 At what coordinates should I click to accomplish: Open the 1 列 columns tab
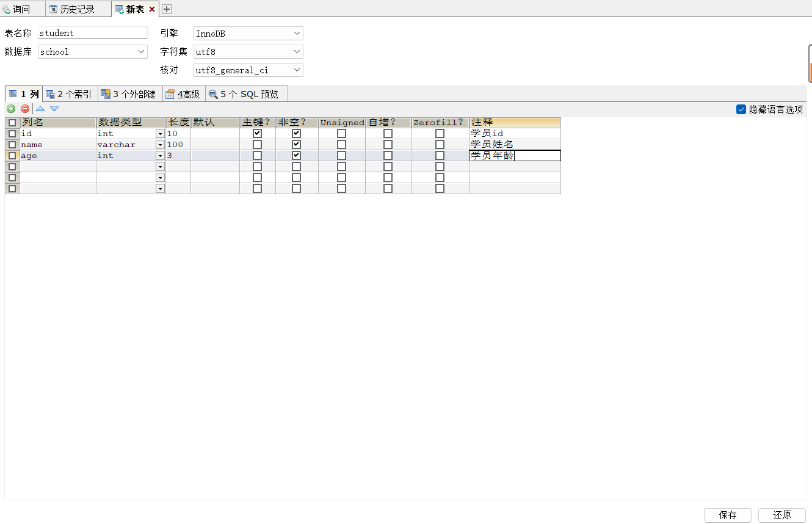point(24,94)
